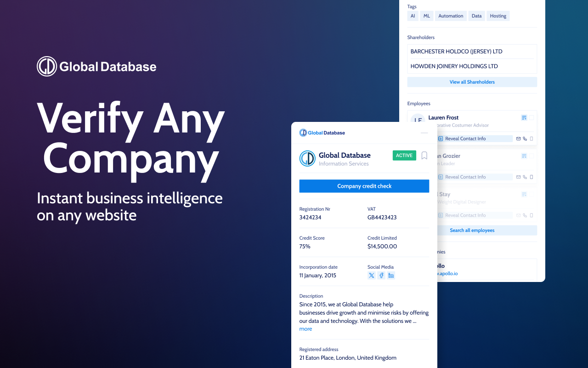
Task: Open the Facebook social media icon
Action: click(381, 276)
